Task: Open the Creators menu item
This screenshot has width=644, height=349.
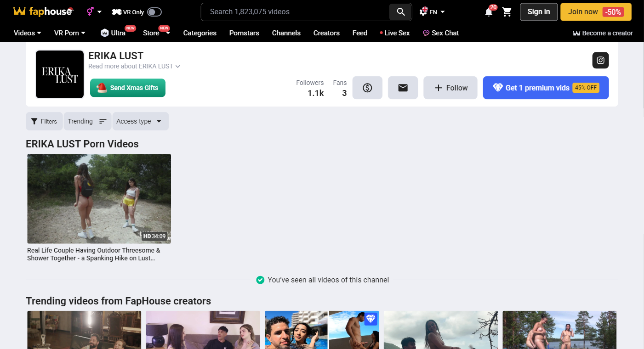Action: [326, 33]
